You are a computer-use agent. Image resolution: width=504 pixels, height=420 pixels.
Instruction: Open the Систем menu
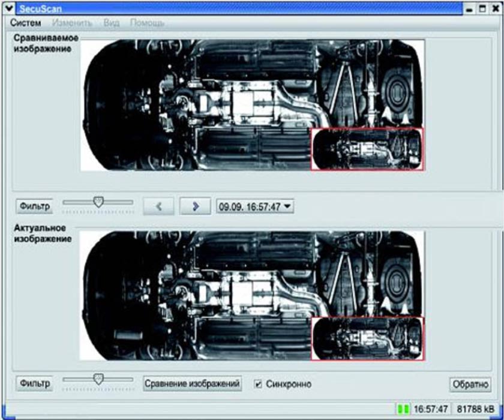click(x=26, y=23)
